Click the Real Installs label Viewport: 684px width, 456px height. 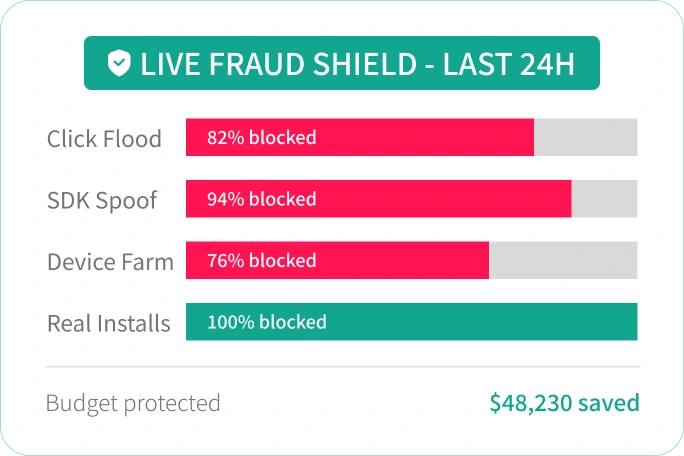pyautogui.click(x=109, y=323)
